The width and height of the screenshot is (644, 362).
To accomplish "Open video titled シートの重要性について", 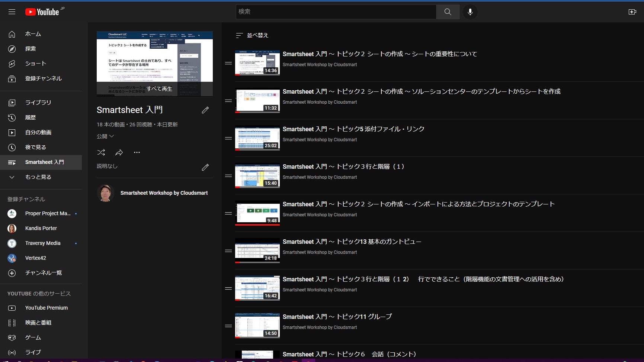I will (380, 54).
